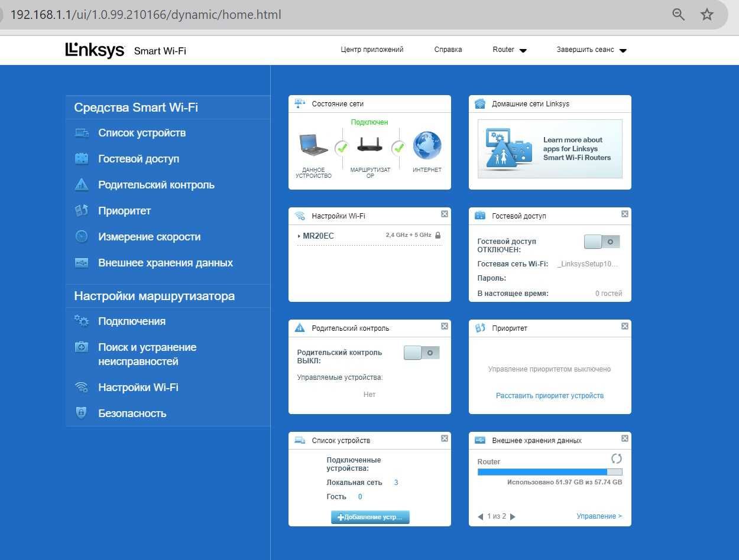This screenshot has width=739, height=560.
Task: Open Настройки Wi-Fi in sidebar
Action: pyautogui.click(x=138, y=388)
